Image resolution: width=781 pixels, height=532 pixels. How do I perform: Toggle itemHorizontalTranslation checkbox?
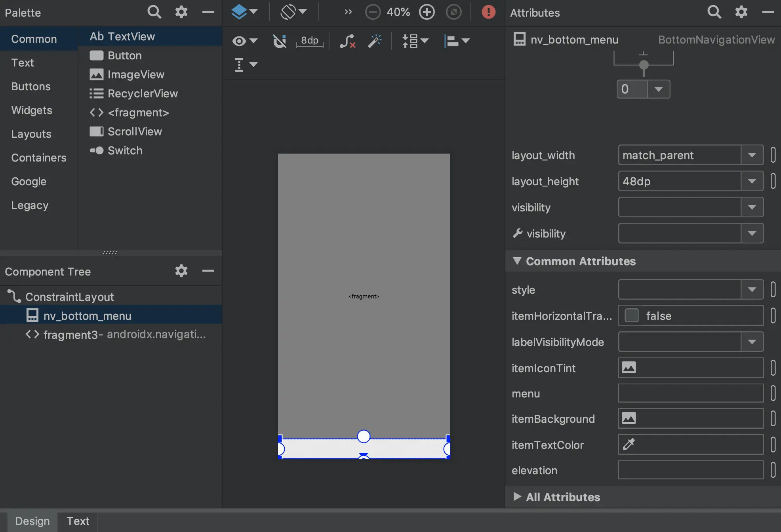(632, 315)
